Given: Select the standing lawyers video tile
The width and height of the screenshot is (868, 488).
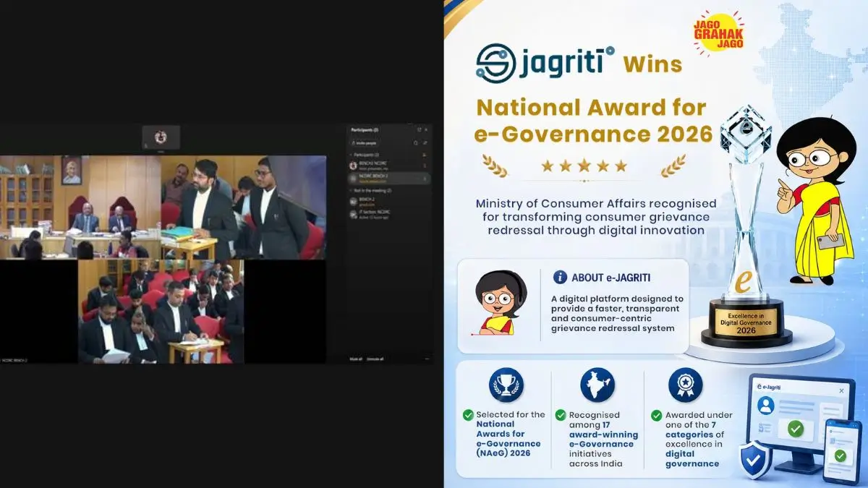Looking at the screenshot, I should 244,207.
